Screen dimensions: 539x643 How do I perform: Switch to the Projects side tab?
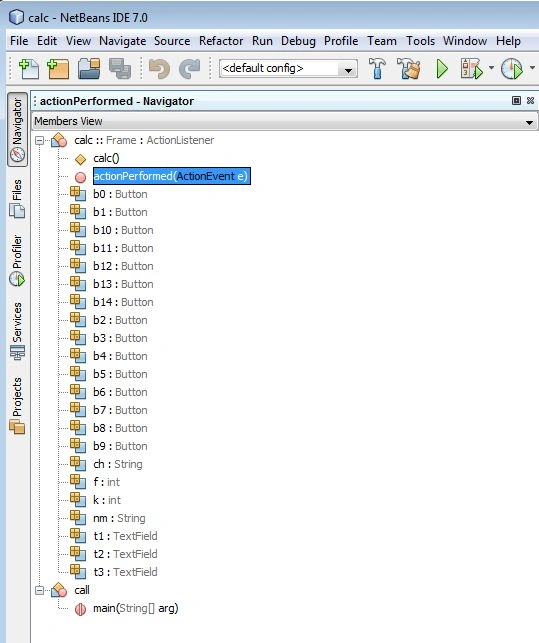pyautogui.click(x=17, y=405)
